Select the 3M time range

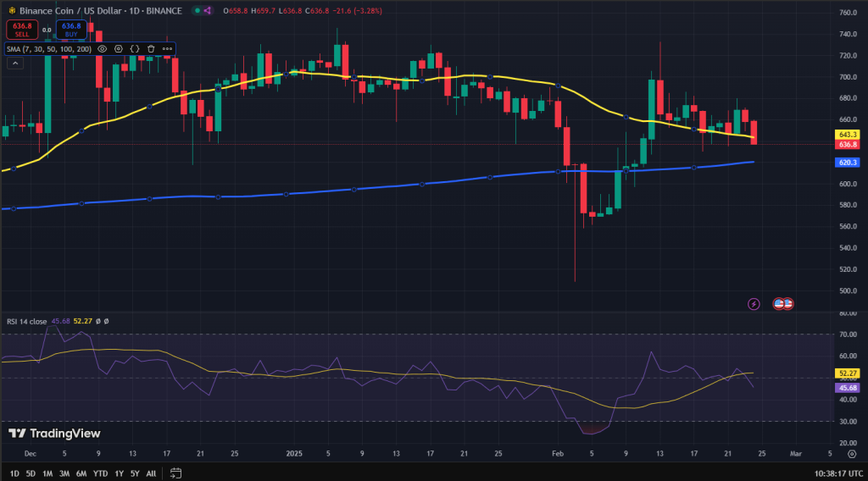64,473
